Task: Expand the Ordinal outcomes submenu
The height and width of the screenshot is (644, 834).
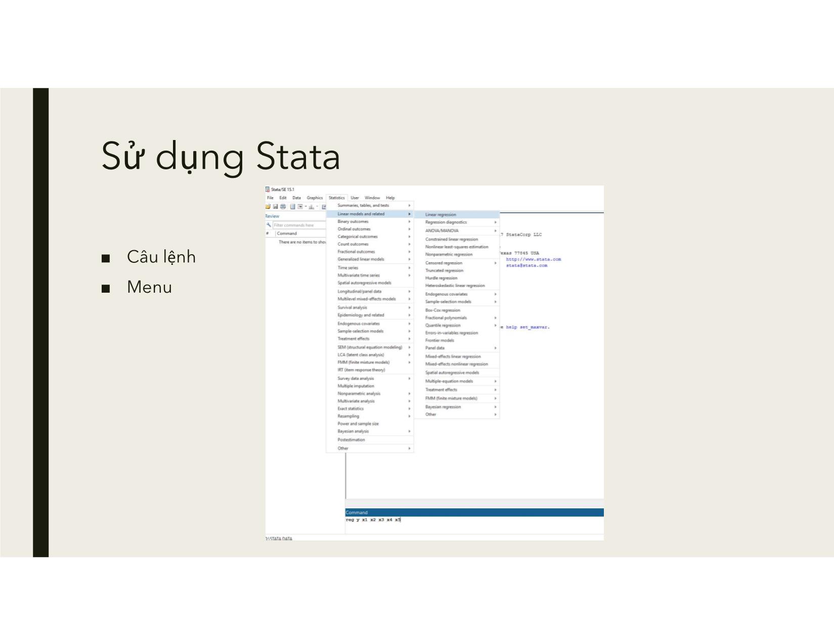Action: (370, 229)
